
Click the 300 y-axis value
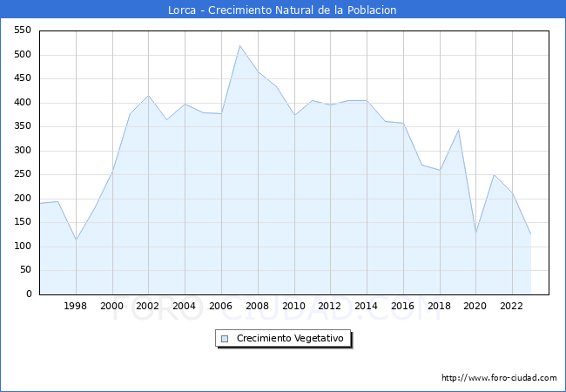[x=23, y=151]
